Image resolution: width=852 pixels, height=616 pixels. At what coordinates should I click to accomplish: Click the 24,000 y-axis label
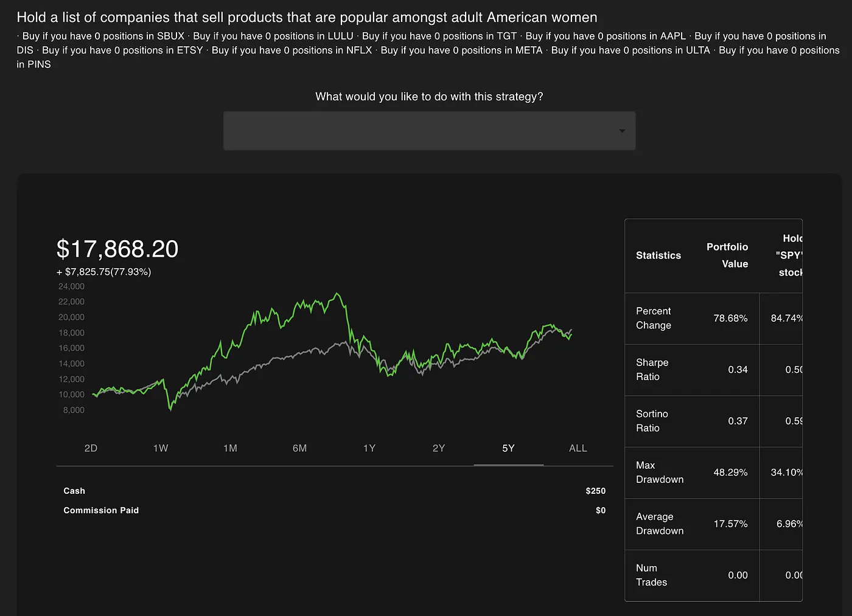pos(71,286)
